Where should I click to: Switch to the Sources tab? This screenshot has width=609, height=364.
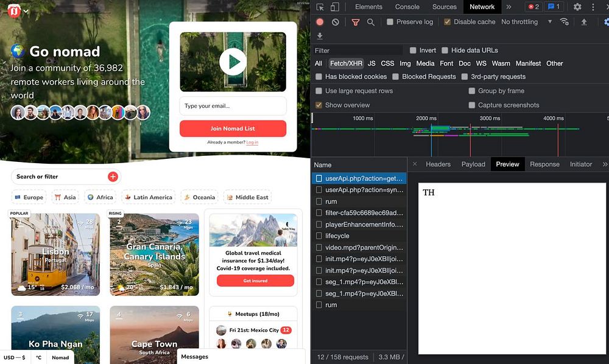click(x=445, y=7)
